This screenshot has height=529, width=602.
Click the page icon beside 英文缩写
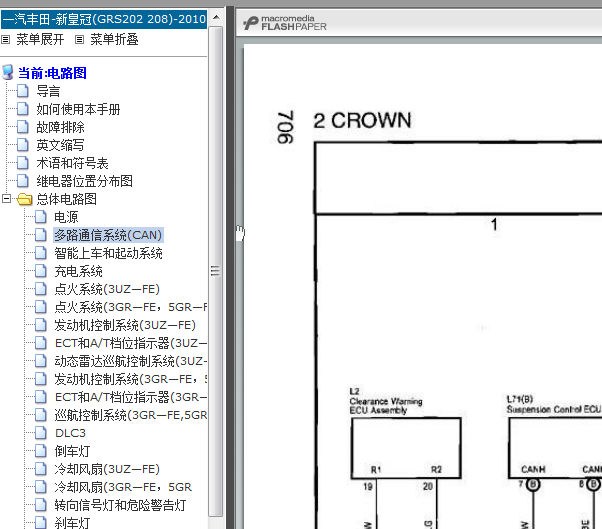[x=23, y=145]
